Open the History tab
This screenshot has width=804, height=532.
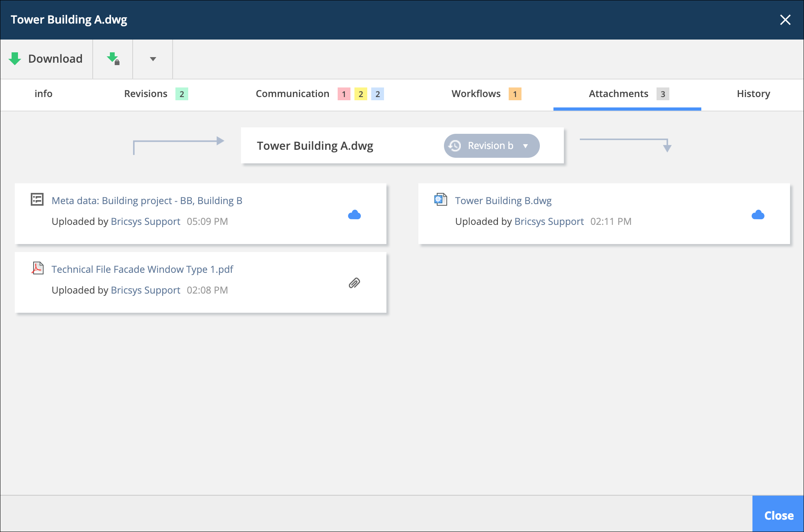tap(753, 94)
